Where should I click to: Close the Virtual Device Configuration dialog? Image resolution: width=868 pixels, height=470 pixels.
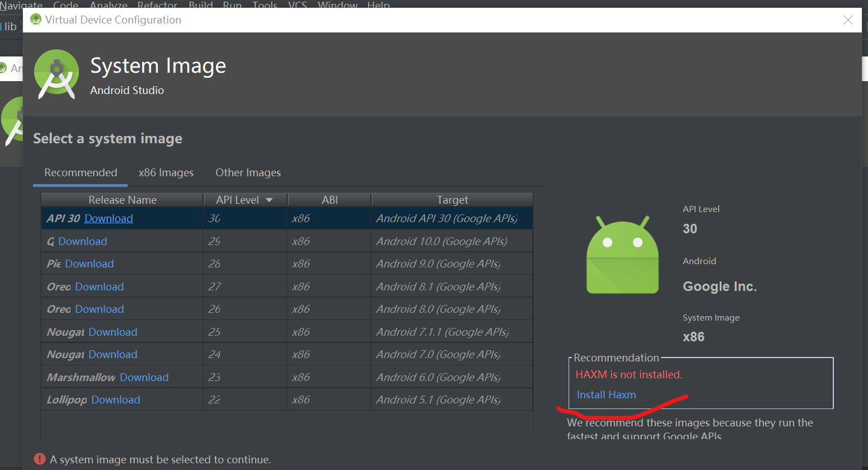(848, 20)
